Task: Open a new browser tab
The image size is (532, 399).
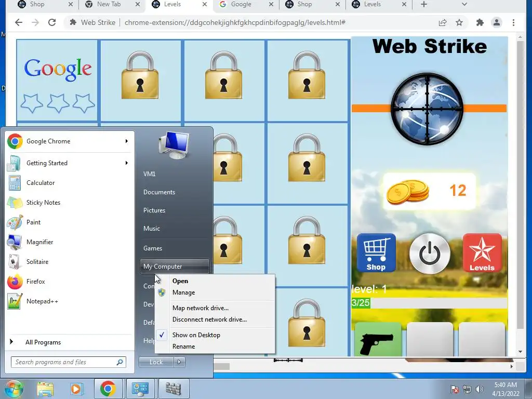Action: (424, 4)
